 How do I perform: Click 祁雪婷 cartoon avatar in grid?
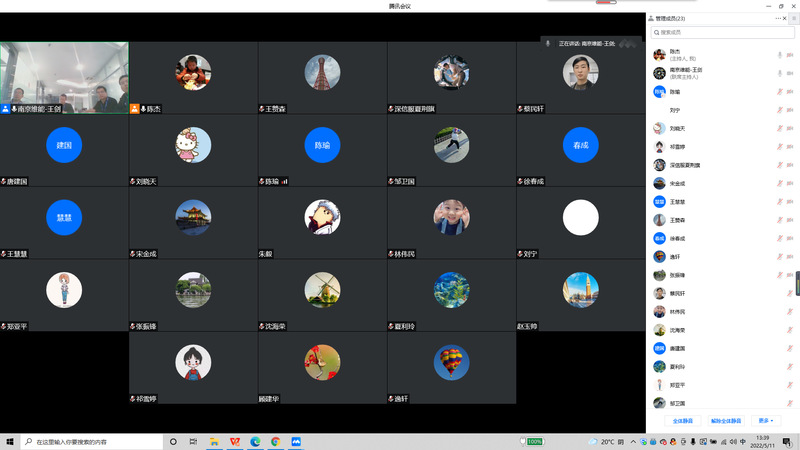click(193, 362)
